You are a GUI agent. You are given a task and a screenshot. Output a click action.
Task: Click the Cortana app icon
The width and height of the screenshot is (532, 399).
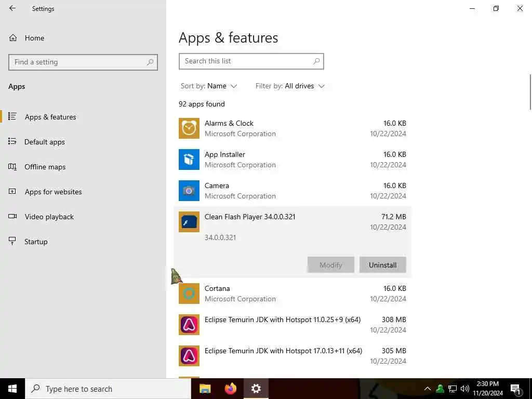pyautogui.click(x=189, y=294)
